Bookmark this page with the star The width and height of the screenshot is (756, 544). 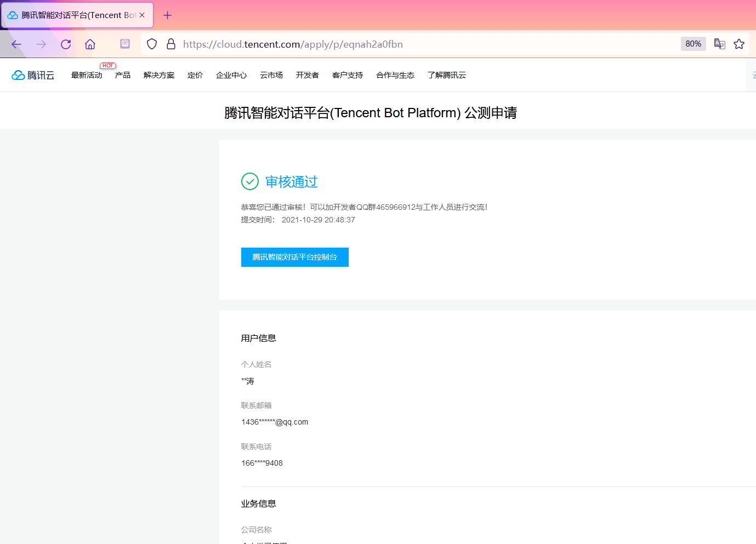click(739, 44)
